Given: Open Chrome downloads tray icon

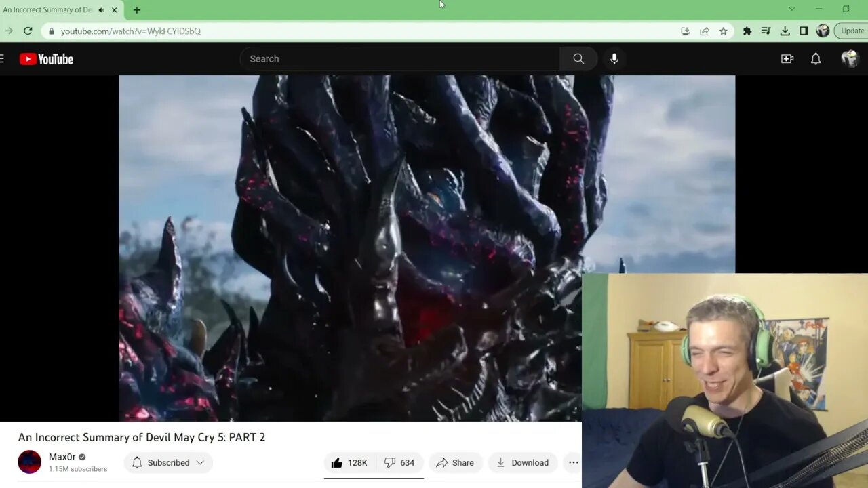Looking at the screenshot, I should pyautogui.click(x=785, y=31).
